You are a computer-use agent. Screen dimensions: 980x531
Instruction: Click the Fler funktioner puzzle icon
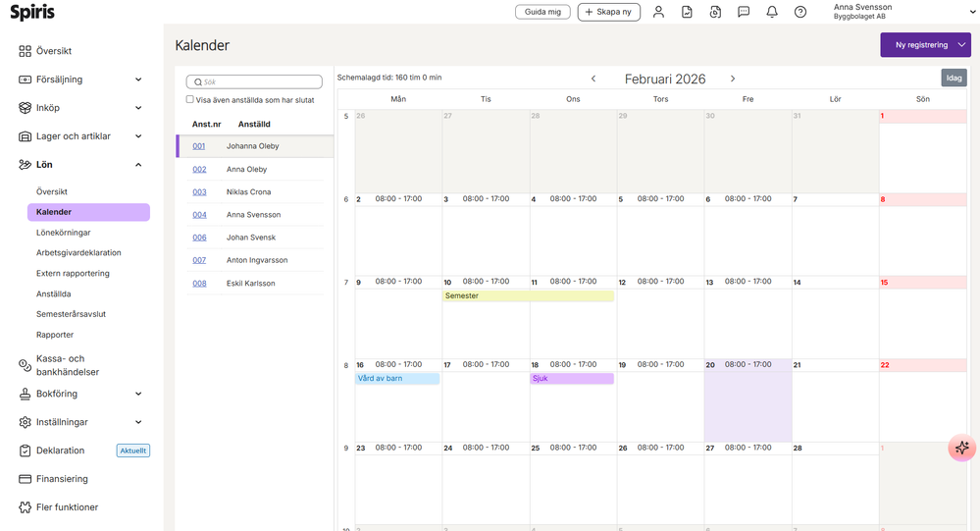tap(25, 507)
